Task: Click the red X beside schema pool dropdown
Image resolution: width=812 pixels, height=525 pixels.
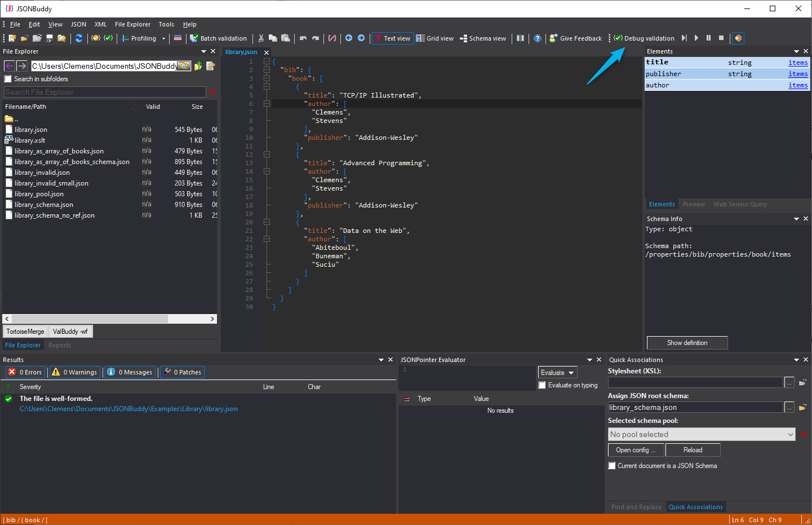Action: [x=804, y=434]
